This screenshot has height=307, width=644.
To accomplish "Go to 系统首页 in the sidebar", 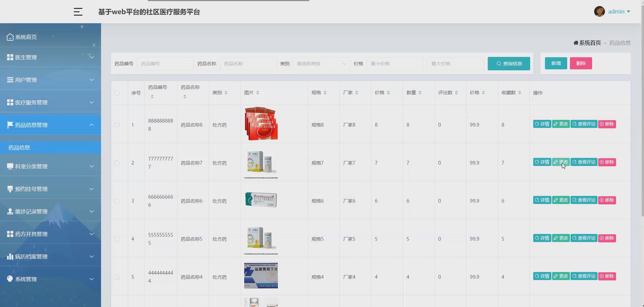I will click(51, 37).
